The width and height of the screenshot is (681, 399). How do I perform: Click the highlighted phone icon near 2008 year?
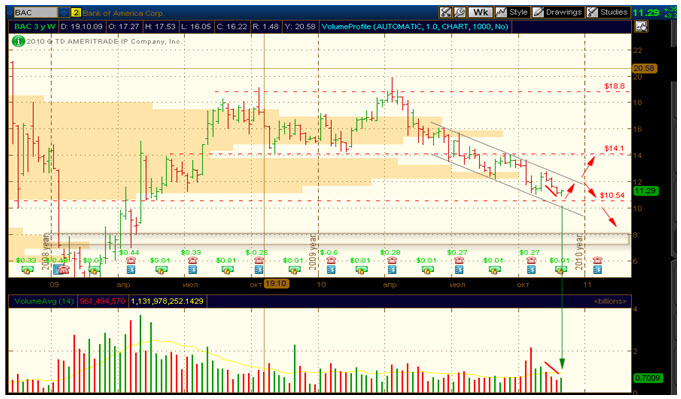61,270
